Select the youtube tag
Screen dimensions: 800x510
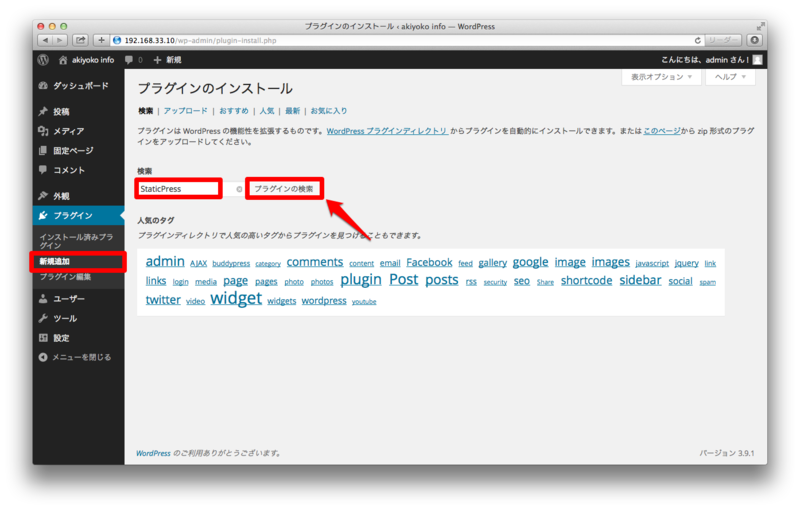364,302
